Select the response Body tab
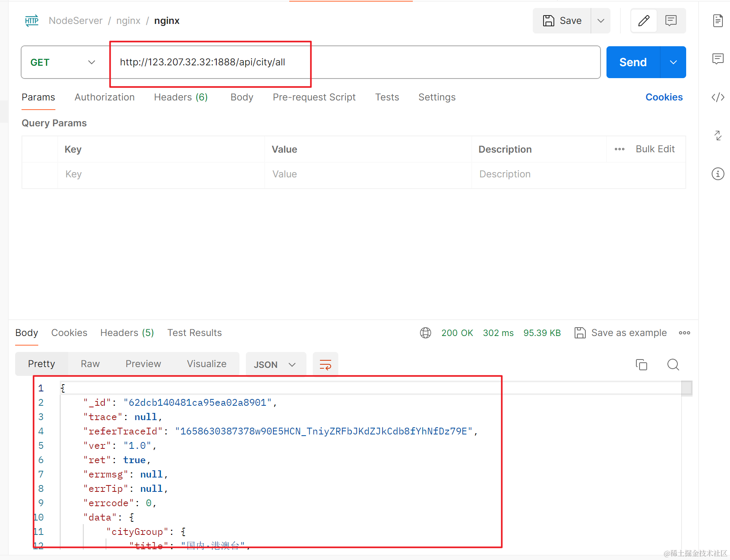This screenshot has height=560, width=730. [x=27, y=333]
